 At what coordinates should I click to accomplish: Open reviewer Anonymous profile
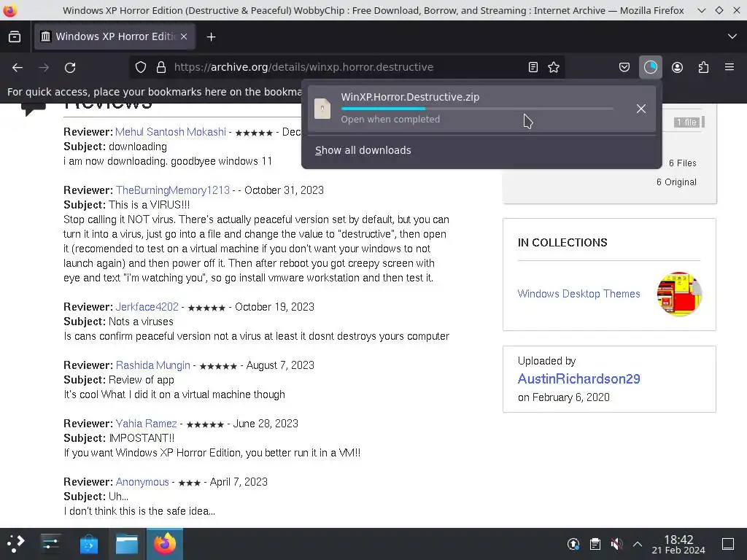[x=142, y=482]
